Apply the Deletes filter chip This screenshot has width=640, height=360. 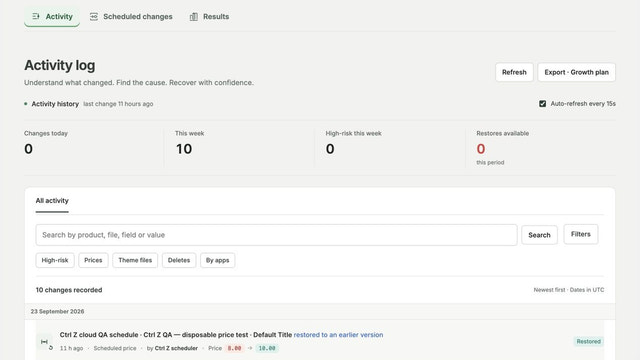tap(179, 260)
